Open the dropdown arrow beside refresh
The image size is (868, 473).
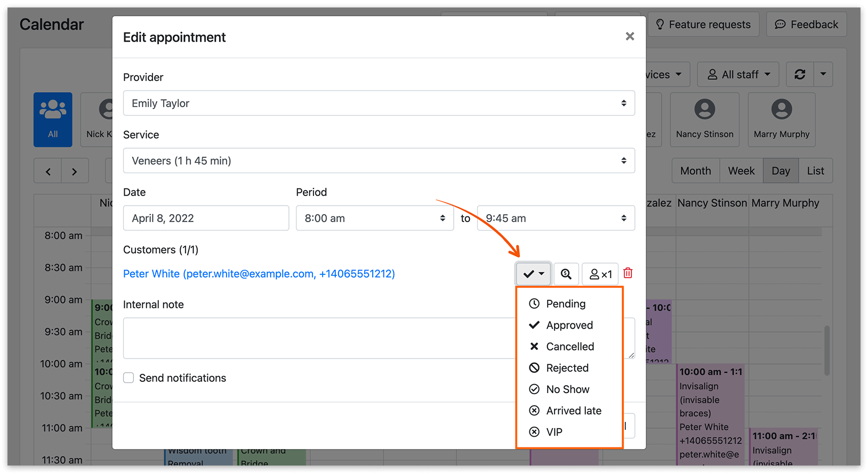tap(823, 75)
